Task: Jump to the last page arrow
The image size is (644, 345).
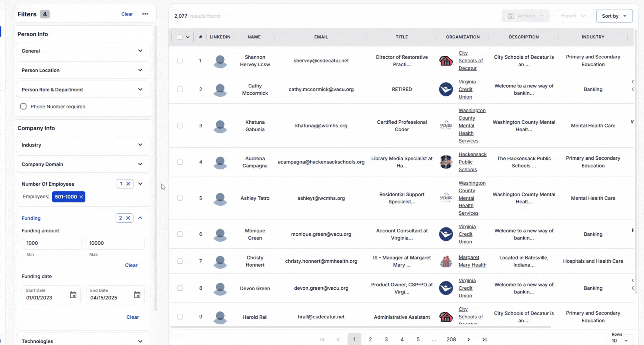Action: (x=484, y=339)
